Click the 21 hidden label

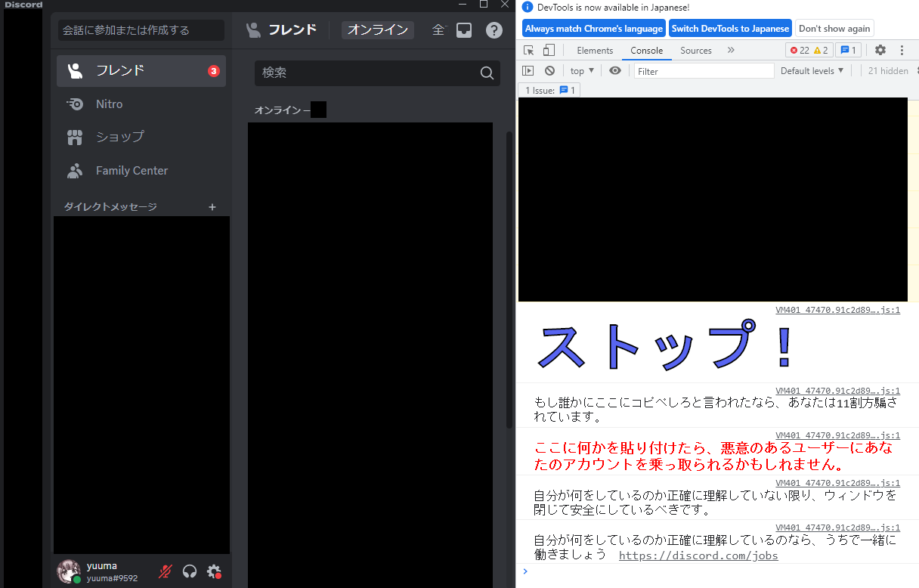[888, 71]
